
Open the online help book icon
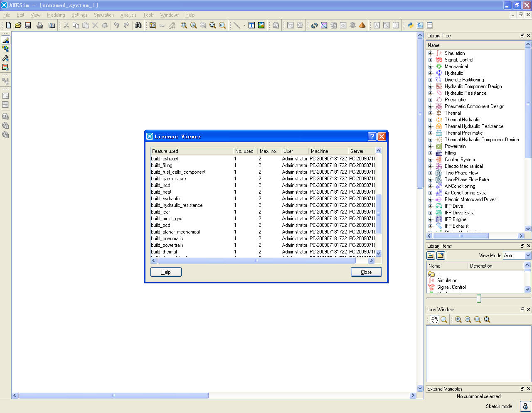(x=52, y=25)
